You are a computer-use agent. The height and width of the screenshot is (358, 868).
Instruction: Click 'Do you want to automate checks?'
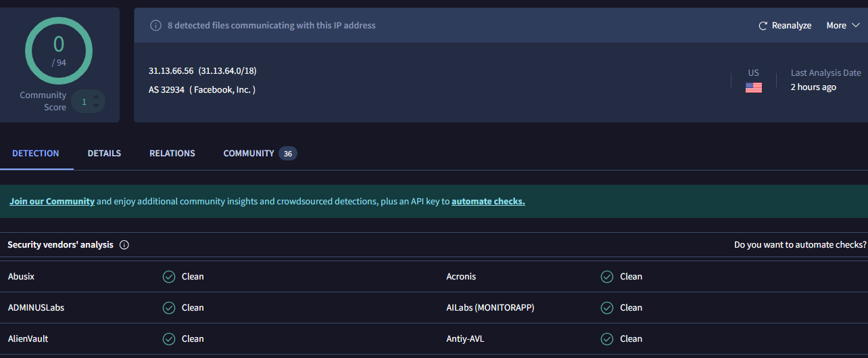click(800, 245)
